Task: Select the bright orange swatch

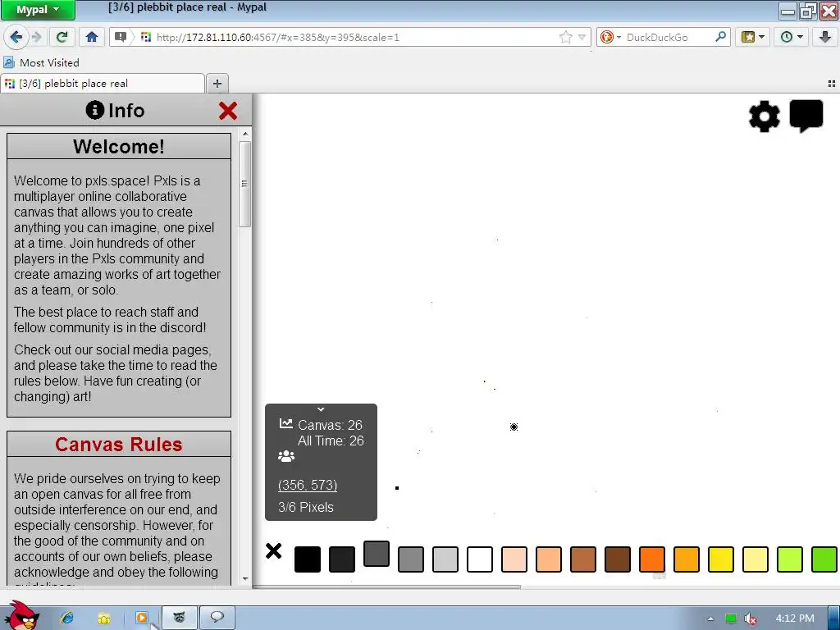Action: [x=652, y=559]
